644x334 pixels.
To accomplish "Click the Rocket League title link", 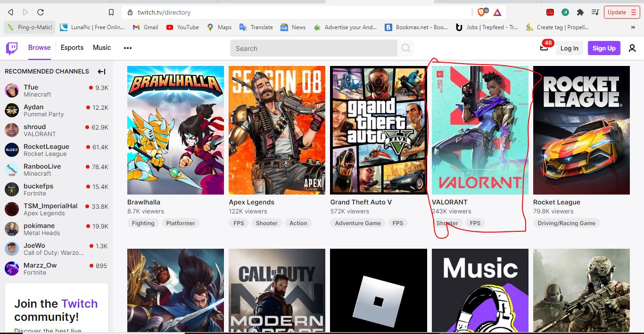I will (x=557, y=202).
